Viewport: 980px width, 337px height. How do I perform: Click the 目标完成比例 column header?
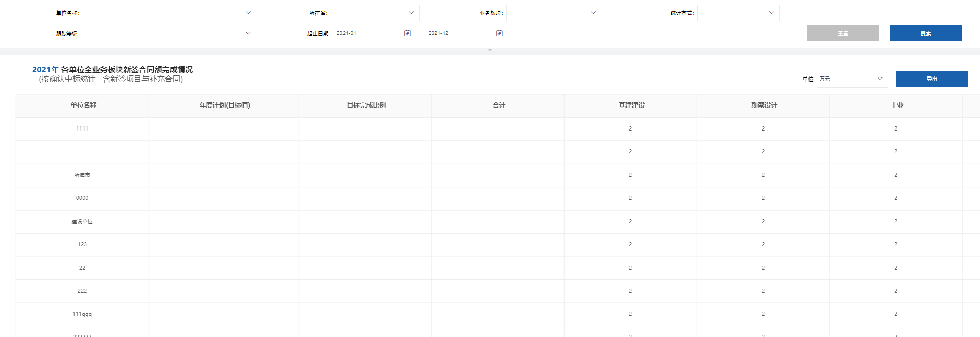click(366, 105)
